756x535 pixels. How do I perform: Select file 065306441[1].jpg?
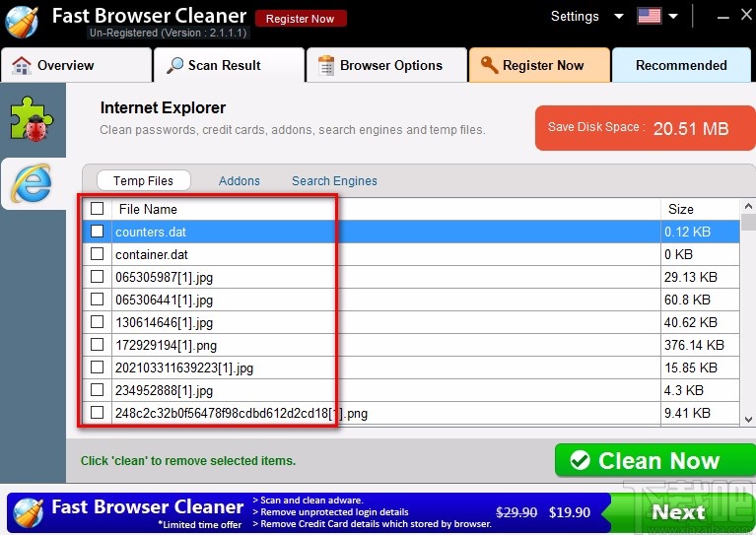coord(164,300)
